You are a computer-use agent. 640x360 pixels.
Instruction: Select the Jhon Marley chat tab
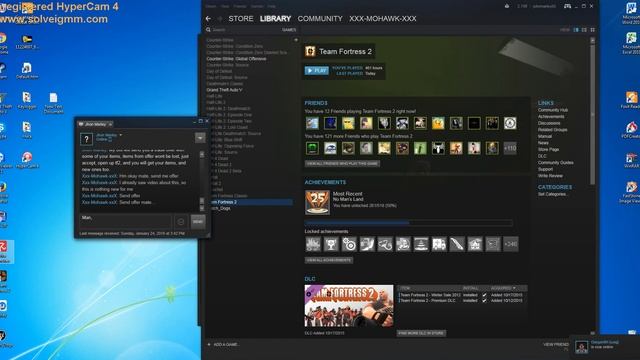click(96, 124)
